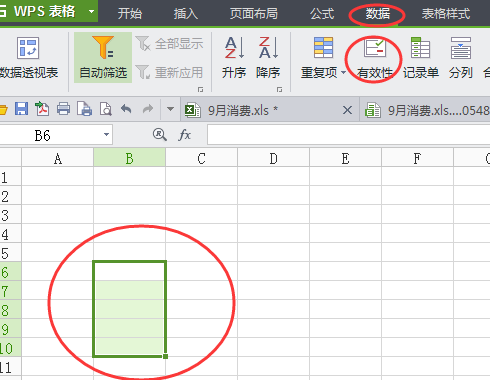Click the 全部显示 show all button

[169, 44]
